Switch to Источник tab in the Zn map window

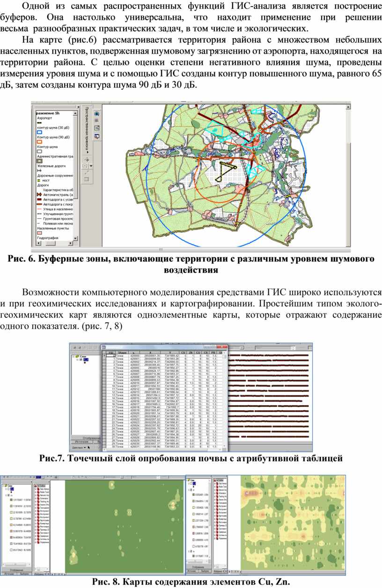pos(192,571)
